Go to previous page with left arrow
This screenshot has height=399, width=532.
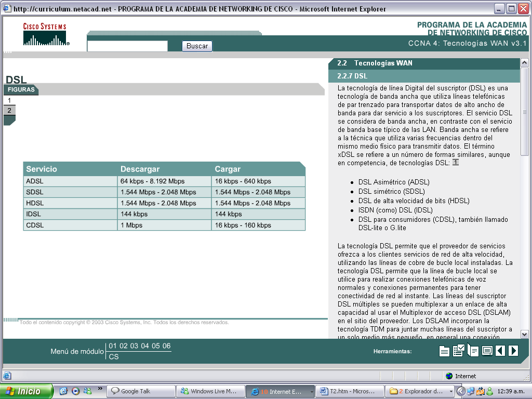[500, 351]
